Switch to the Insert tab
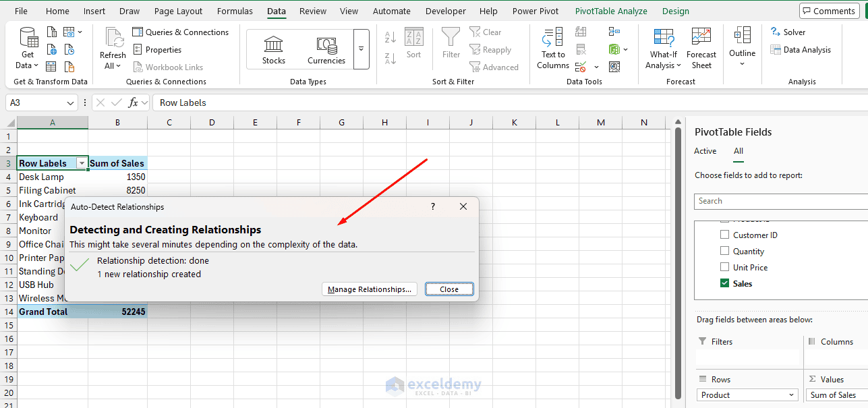 click(x=94, y=11)
